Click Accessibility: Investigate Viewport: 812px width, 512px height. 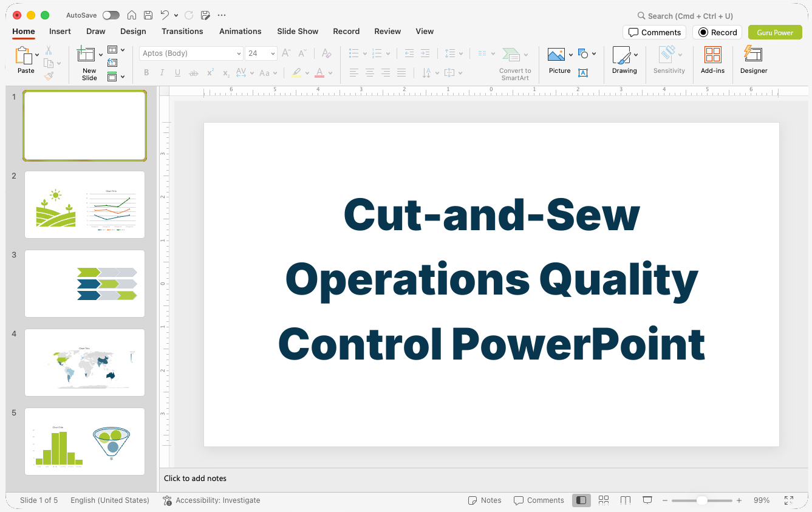(211, 500)
